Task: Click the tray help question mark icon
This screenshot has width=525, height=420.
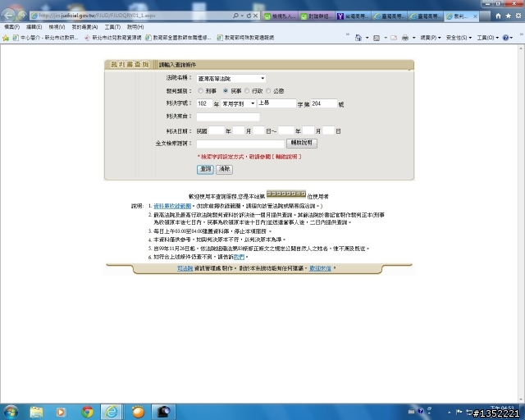Action: (x=421, y=411)
